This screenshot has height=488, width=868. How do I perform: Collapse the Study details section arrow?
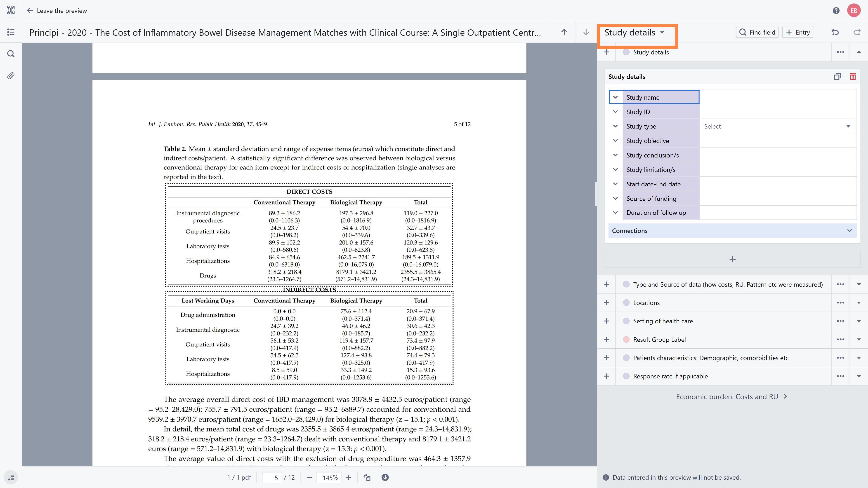click(859, 52)
